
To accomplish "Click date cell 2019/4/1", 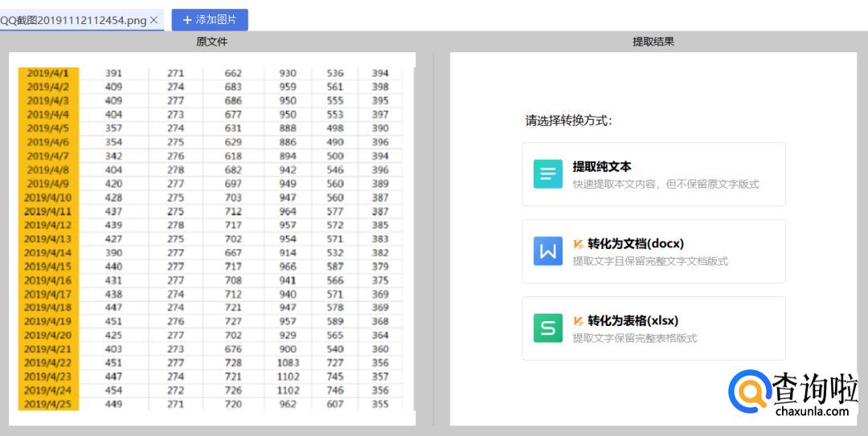I will coord(48,73).
